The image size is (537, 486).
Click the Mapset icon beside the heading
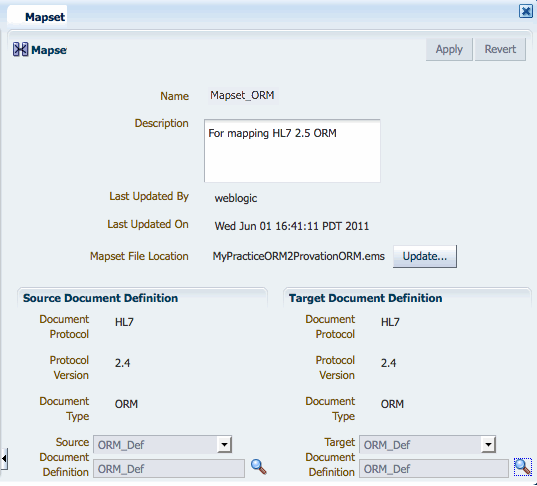21,50
